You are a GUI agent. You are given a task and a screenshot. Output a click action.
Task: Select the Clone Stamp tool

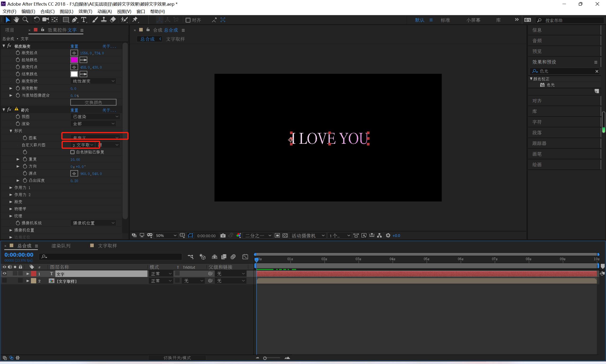(104, 20)
